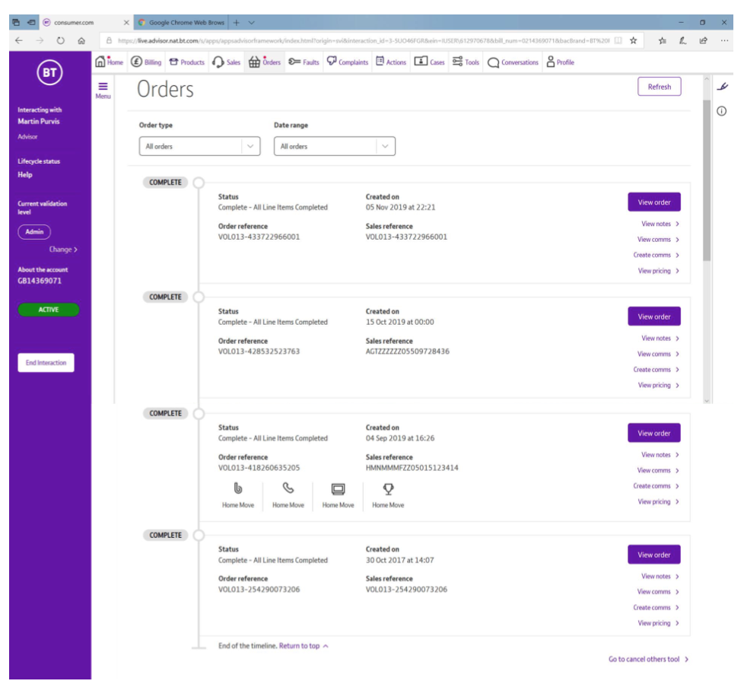View pricing for order VOL013-254290073206

(659, 623)
